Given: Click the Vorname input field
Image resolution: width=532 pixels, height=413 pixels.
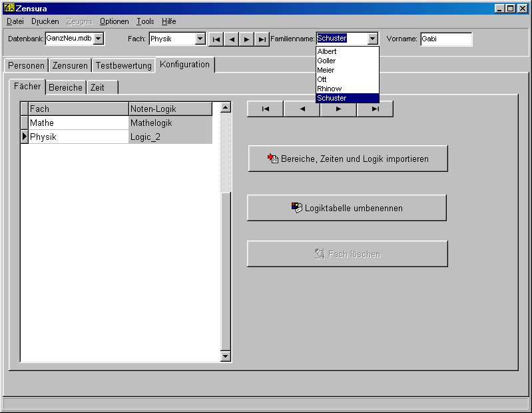Looking at the screenshot, I should click(446, 39).
